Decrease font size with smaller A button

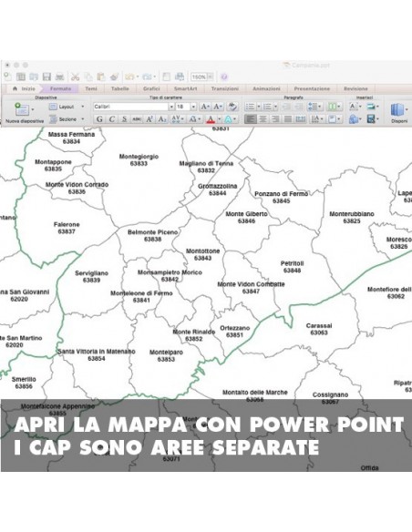tap(218, 107)
